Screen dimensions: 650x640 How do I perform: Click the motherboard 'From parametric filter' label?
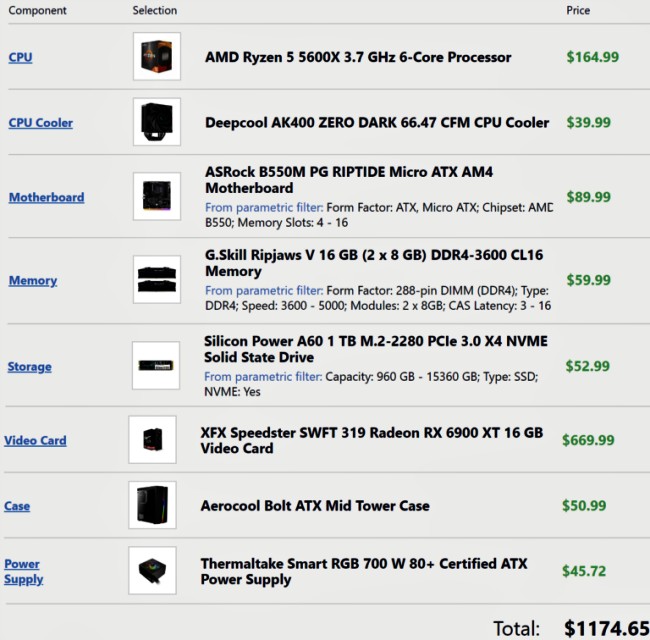264,207
